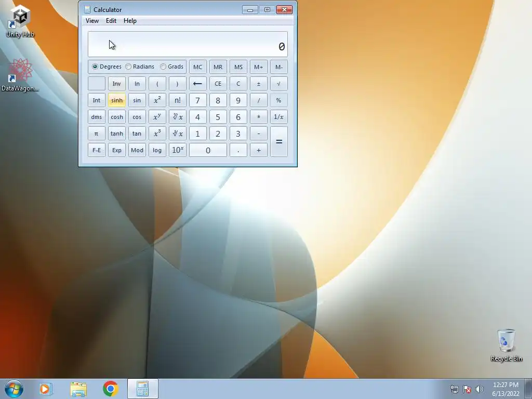Click the square root button
Image resolution: width=532 pixels, height=399 pixels.
point(279,84)
